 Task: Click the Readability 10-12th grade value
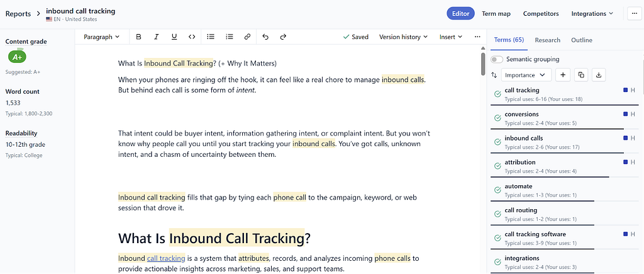coord(25,144)
